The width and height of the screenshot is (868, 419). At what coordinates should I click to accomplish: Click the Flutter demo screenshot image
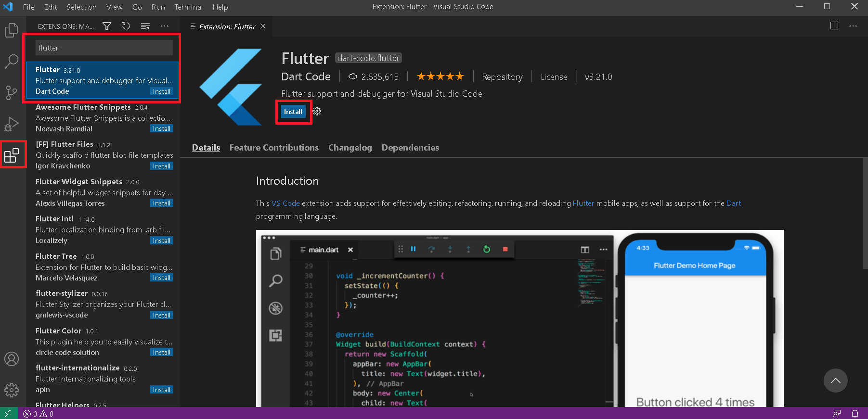(x=520, y=318)
